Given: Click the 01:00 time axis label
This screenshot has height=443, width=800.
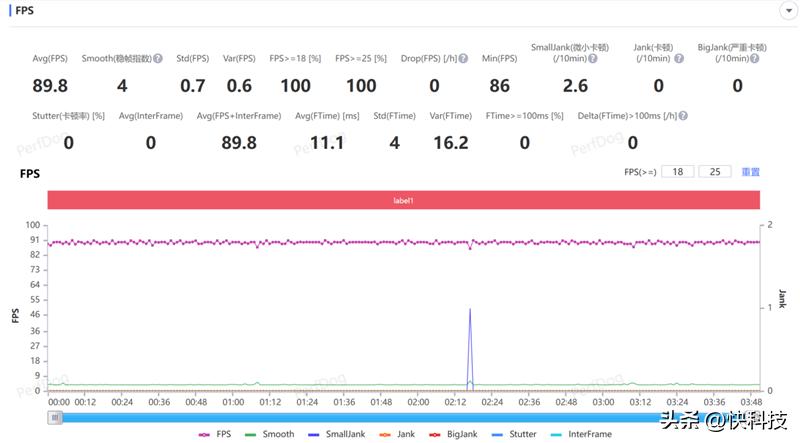Looking at the screenshot, I should pos(233,402).
